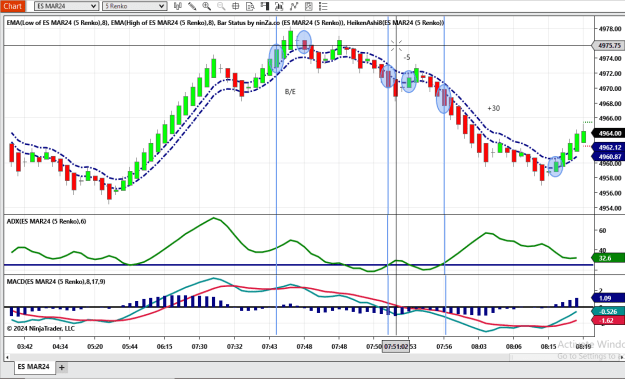Open the Data Series icon
Screen dimensions: 625x379
click(x=279, y=6)
